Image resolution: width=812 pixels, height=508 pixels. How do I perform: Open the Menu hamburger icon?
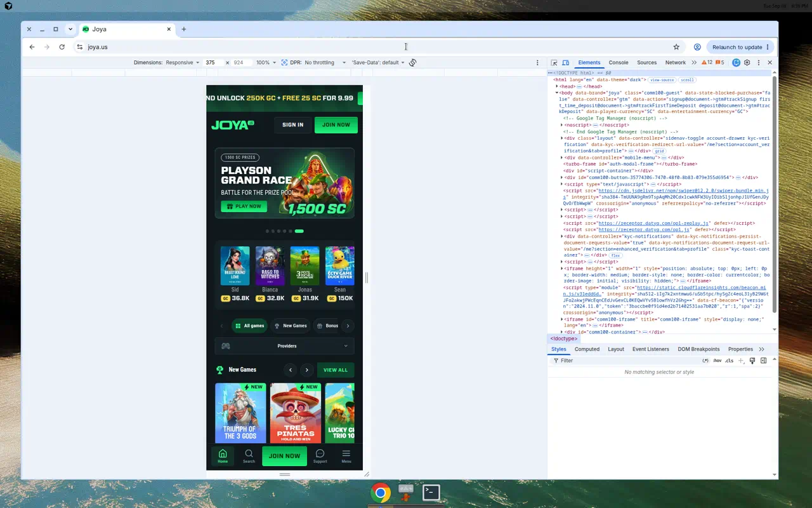coord(346,456)
